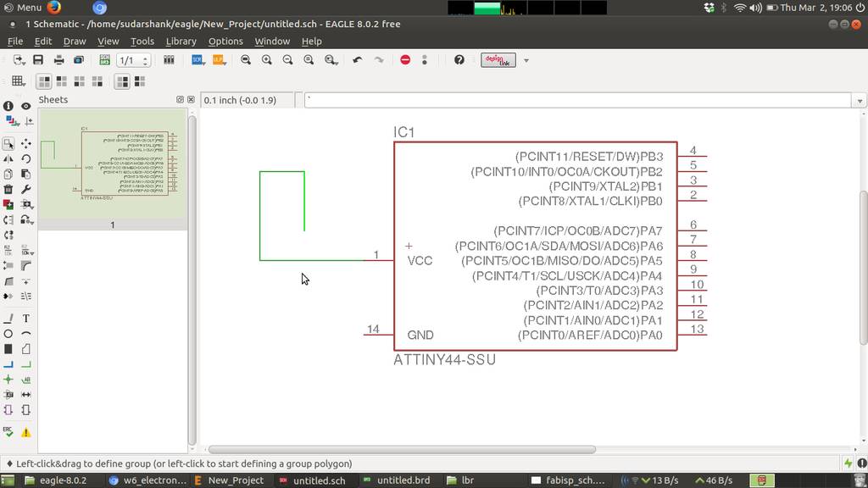Select the Mirror tool
The height and width of the screenshot is (488, 868).
pos(8,158)
